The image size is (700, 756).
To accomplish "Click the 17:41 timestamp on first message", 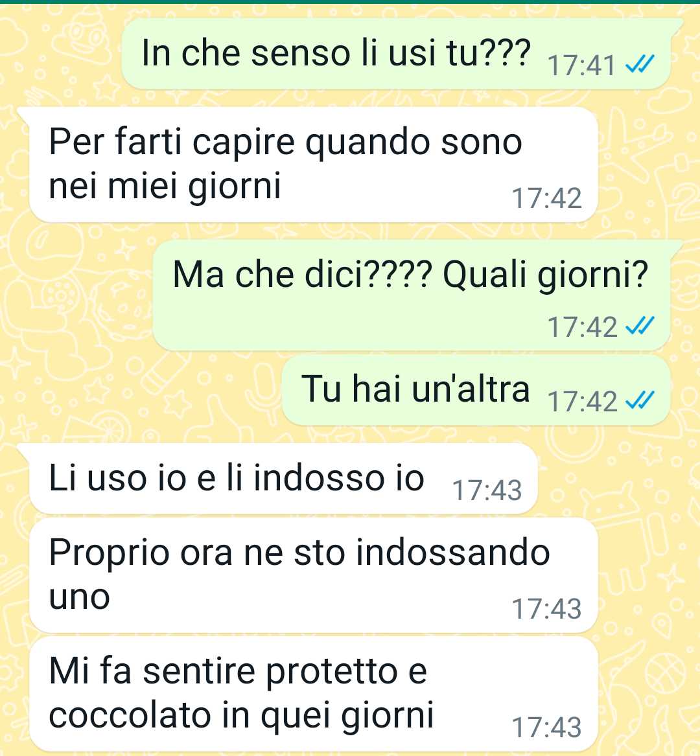I will point(582,65).
